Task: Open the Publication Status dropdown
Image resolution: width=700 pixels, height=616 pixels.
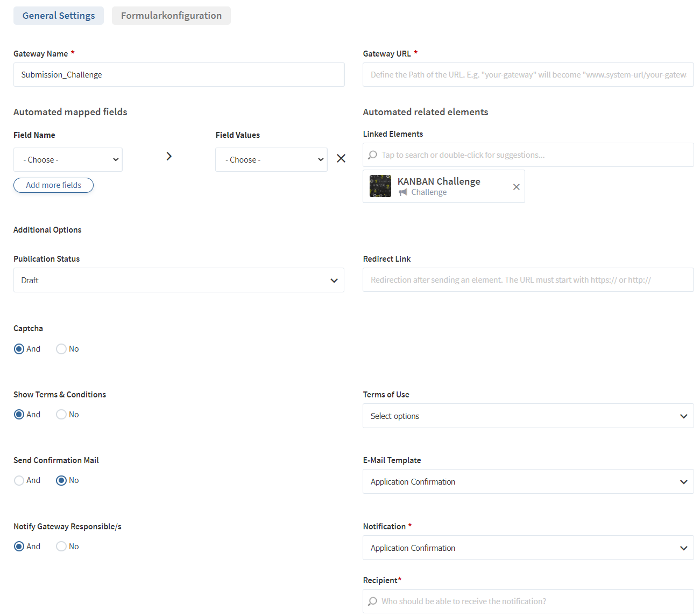Action: pos(179,280)
